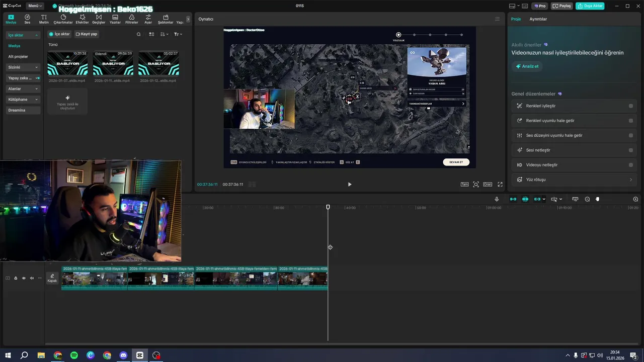This screenshot has width=644, height=362.
Task: Click the Tam button under the player
Action: [465, 185]
